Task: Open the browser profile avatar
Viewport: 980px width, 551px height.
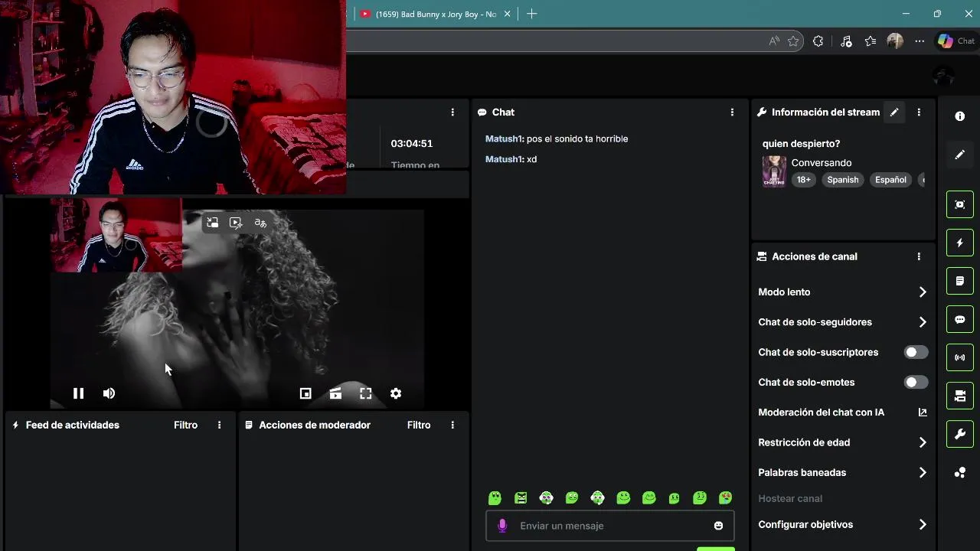Action: coord(895,41)
